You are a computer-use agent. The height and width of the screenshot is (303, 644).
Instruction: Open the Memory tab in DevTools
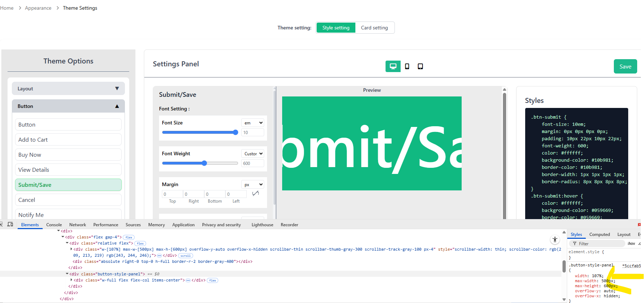(x=157, y=225)
